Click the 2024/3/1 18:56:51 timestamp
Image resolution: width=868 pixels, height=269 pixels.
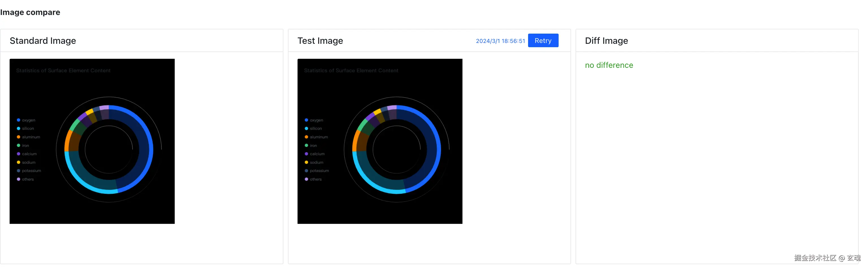[500, 41]
